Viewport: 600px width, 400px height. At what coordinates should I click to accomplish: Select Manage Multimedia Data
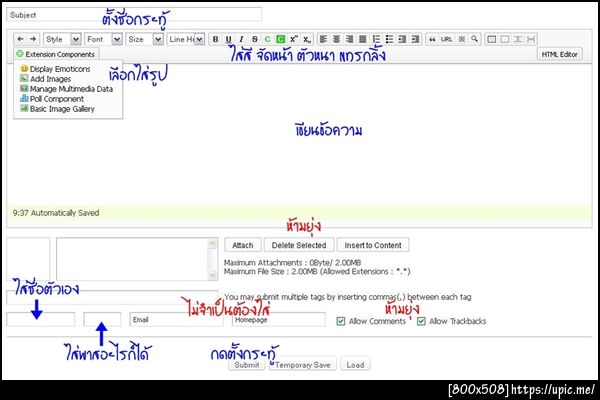click(67, 89)
